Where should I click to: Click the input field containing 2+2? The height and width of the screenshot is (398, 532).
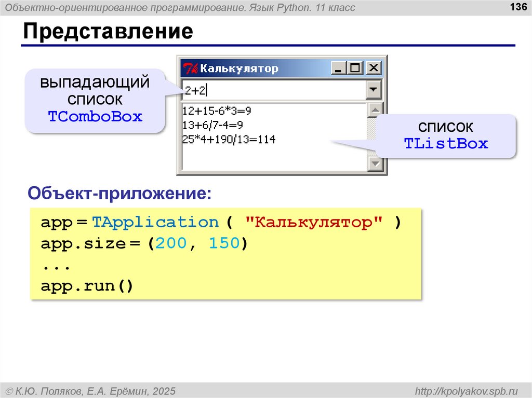[272, 90]
